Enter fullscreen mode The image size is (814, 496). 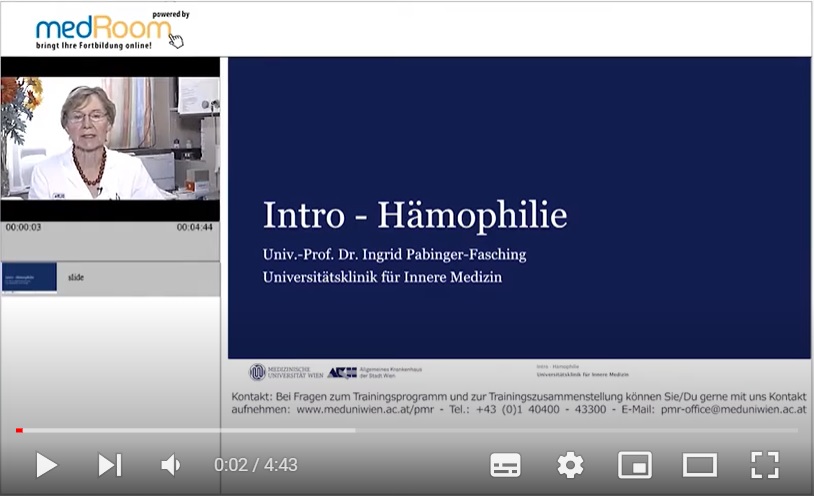click(764, 464)
